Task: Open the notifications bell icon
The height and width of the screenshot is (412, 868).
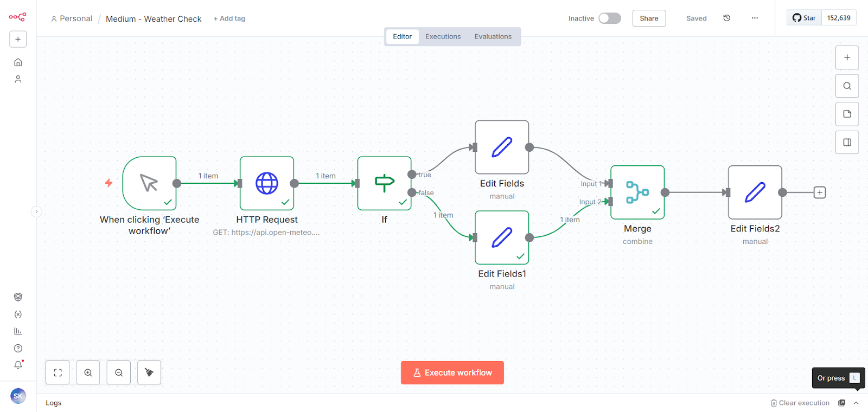Action: tap(18, 365)
